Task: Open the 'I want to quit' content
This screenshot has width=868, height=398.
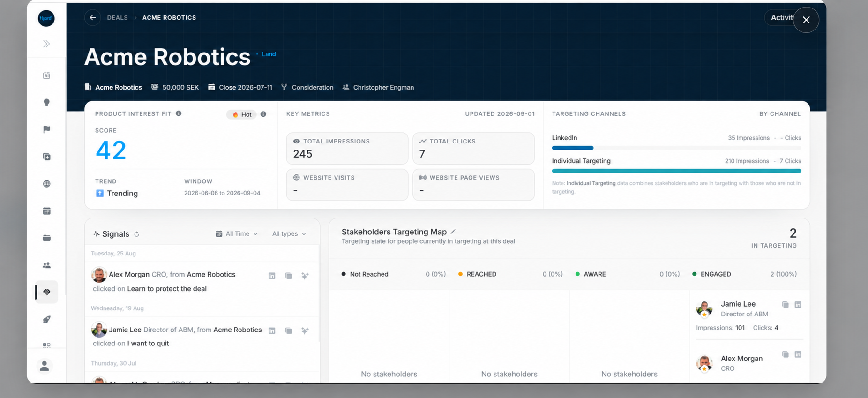Action: coord(148,344)
